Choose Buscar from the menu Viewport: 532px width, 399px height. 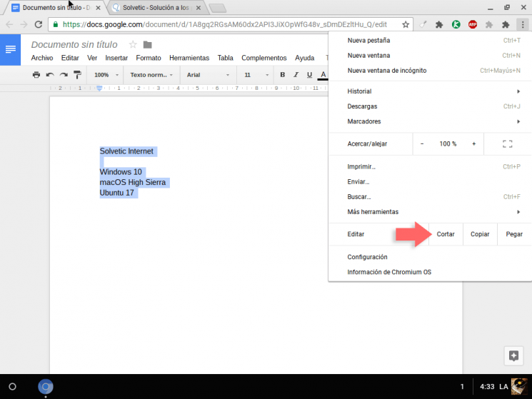(x=430, y=196)
